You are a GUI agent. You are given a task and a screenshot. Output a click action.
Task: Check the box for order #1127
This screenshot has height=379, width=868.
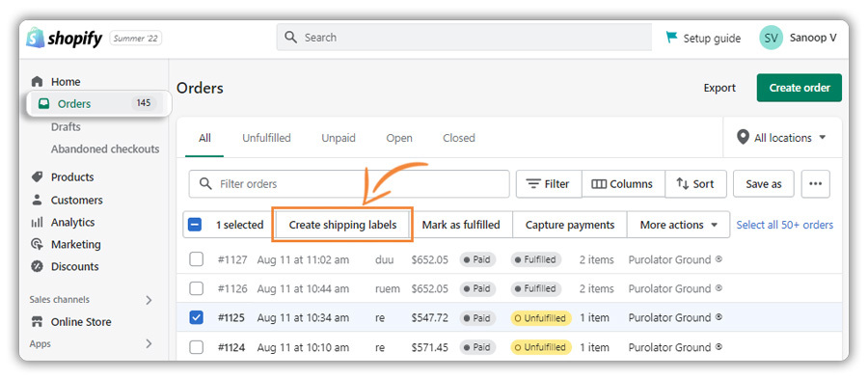pos(197,259)
